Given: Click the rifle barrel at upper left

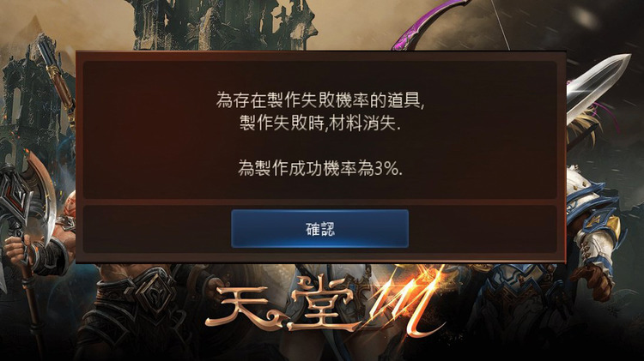Looking at the screenshot, I should pyautogui.click(x=56, y=74).
